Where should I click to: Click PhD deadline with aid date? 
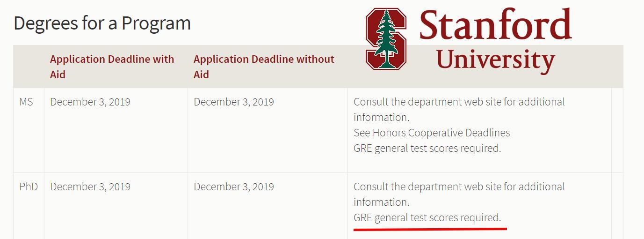pyautogui.click(x=90, y=187)
